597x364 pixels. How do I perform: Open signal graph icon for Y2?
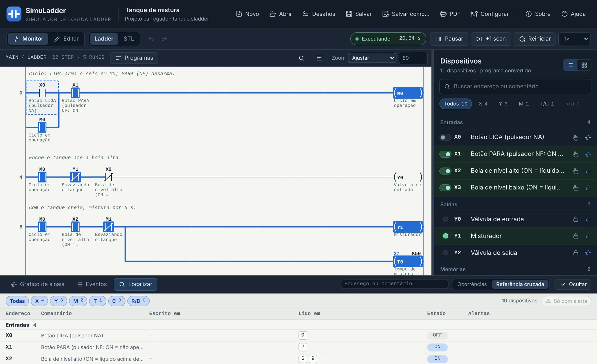tap(588, 253)
